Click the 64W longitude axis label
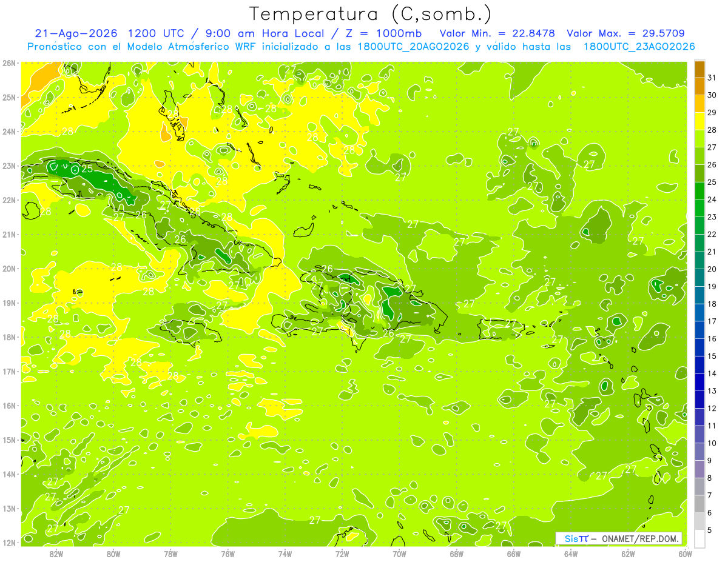Viewport: 728px width, 562px height. pos(571,554)
